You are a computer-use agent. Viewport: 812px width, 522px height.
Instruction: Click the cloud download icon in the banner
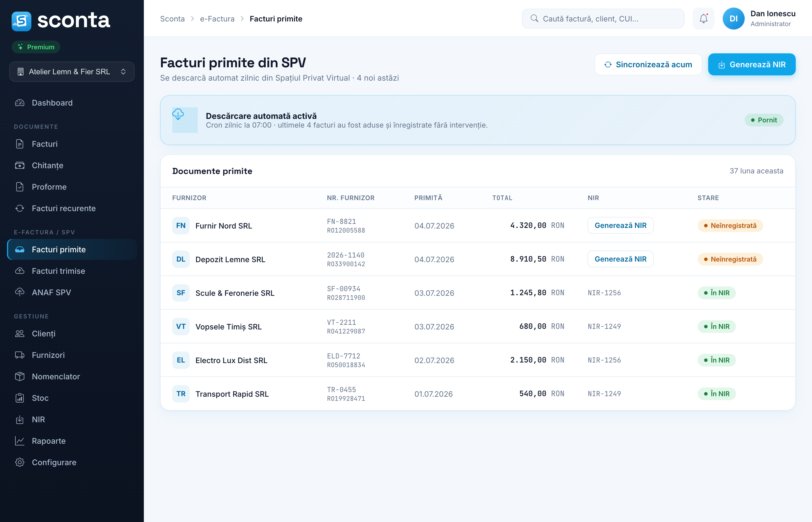pos(178,114)
